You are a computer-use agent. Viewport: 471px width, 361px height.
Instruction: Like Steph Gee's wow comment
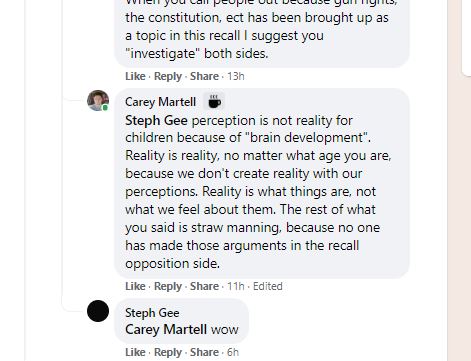click(x=135, y=352)
